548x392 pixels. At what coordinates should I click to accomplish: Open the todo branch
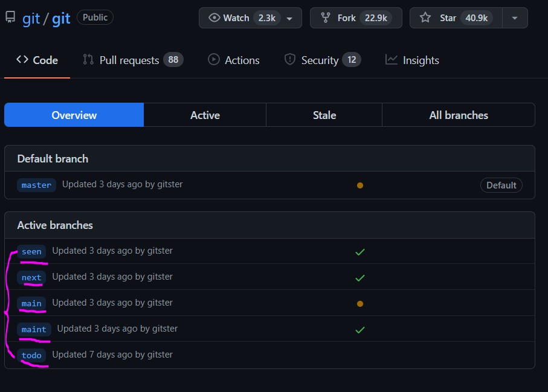[x=31, y=355]
